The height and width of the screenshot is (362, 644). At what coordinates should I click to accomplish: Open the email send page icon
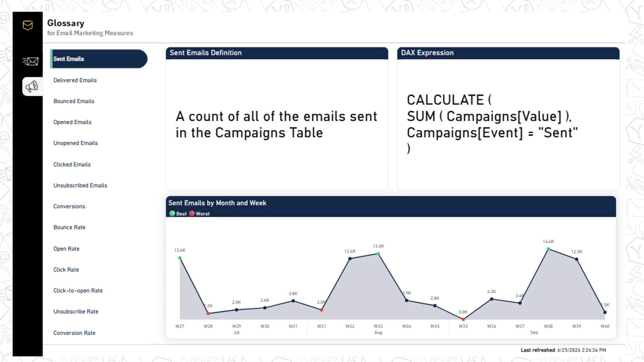pyautogui.click(x=31, y=61)
